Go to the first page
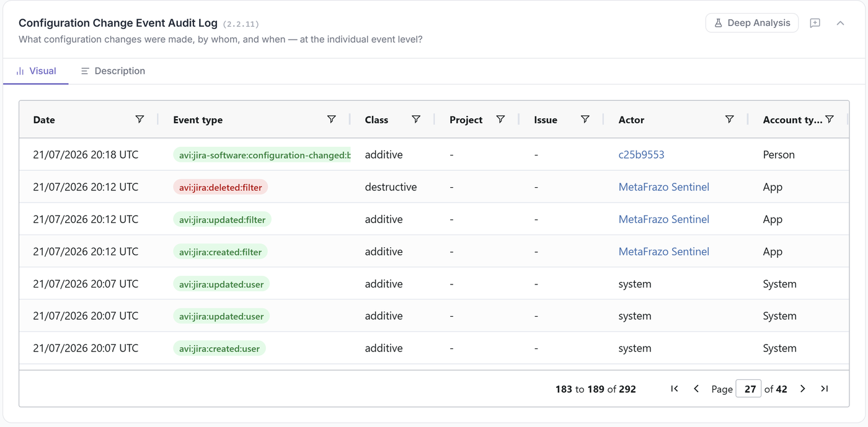Screen dimensions: 868x427 pos(675,389)
